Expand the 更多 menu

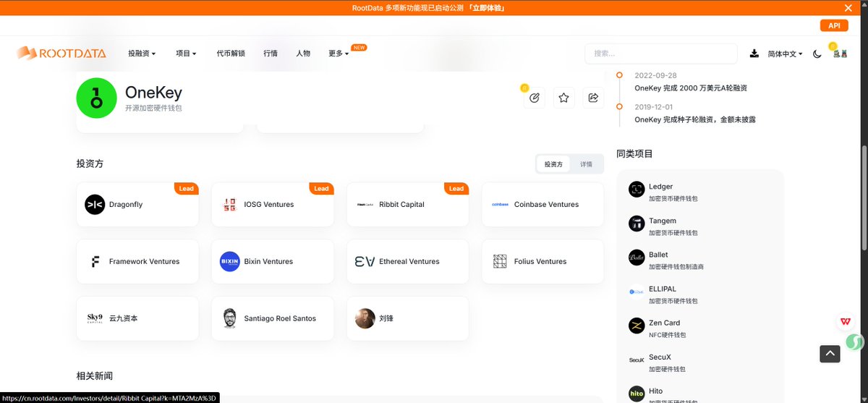point(339,54)
